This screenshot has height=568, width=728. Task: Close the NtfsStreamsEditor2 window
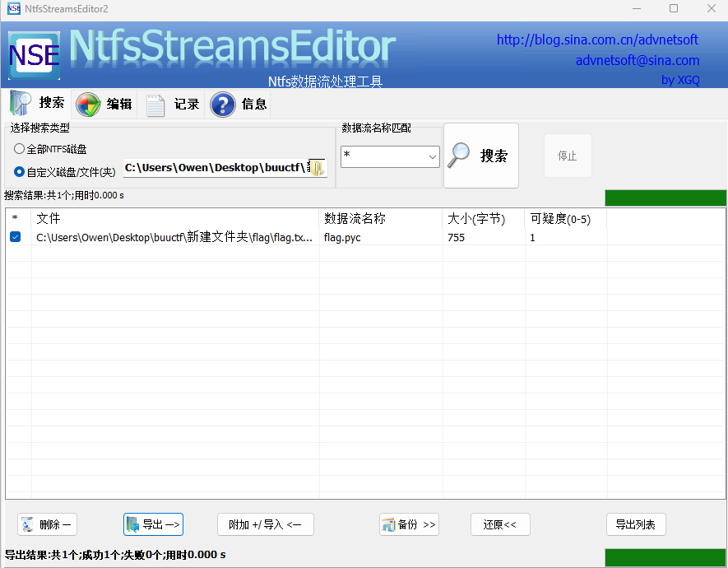(x=712, y=8)
